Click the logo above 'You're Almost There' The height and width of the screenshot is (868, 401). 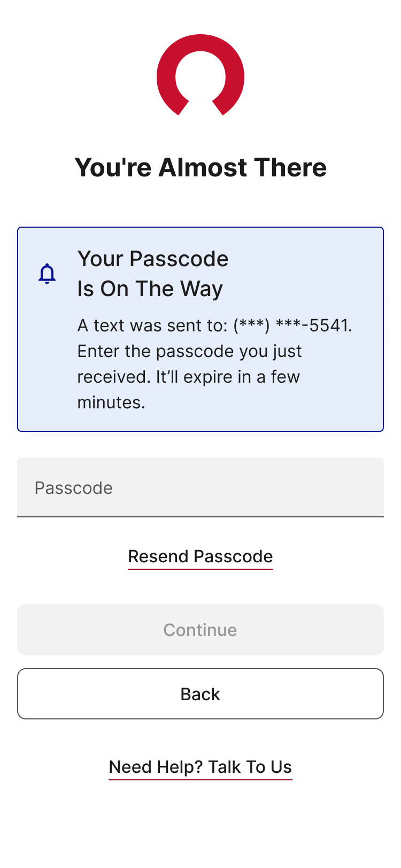200,75
